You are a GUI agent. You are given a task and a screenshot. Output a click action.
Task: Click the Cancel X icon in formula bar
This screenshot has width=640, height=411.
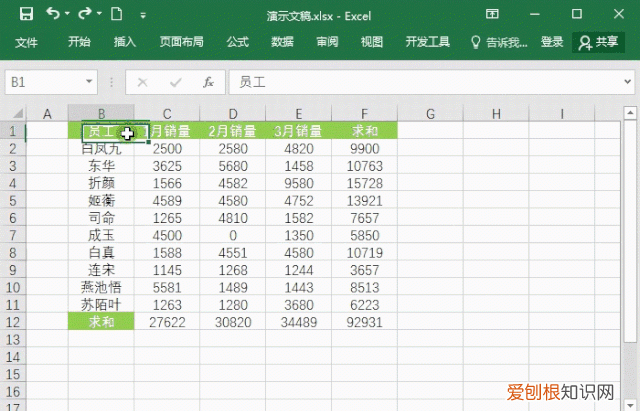[142, 82]
